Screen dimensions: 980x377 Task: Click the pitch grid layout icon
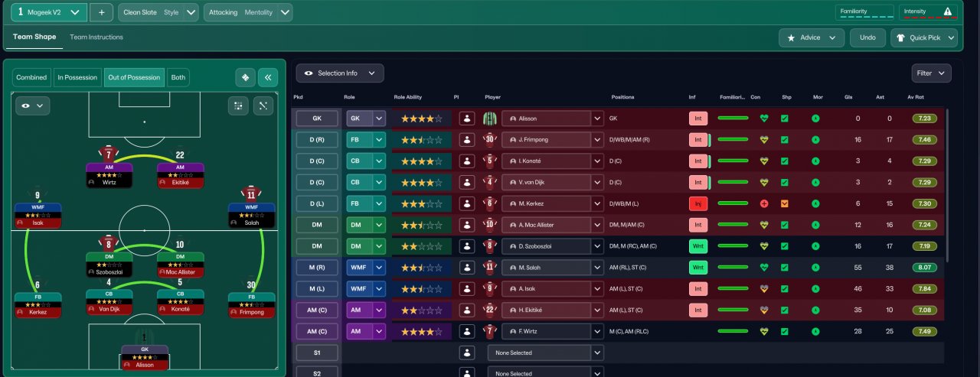point(238,106)
